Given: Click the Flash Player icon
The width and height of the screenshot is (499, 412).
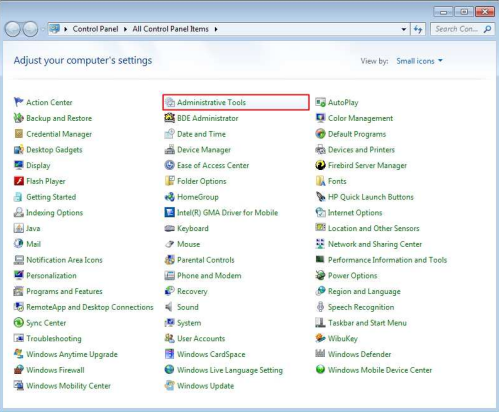Looking at the screenshot, I should 19,181.
